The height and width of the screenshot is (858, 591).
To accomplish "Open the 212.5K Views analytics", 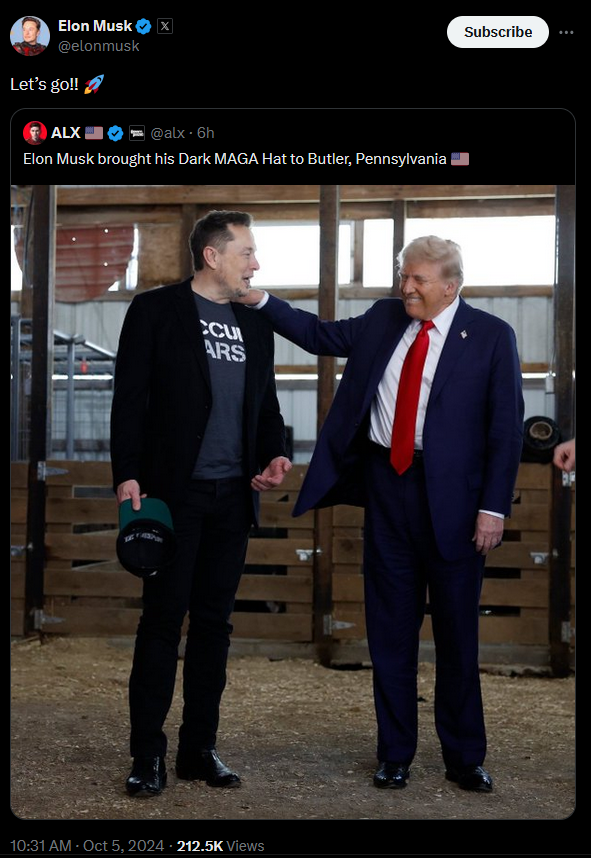I will click(x=221, y=846).
